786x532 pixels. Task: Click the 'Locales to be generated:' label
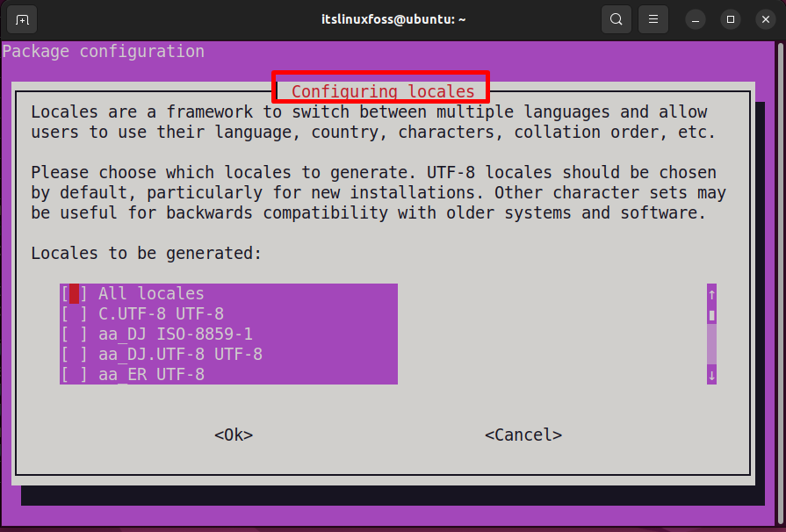147,254
